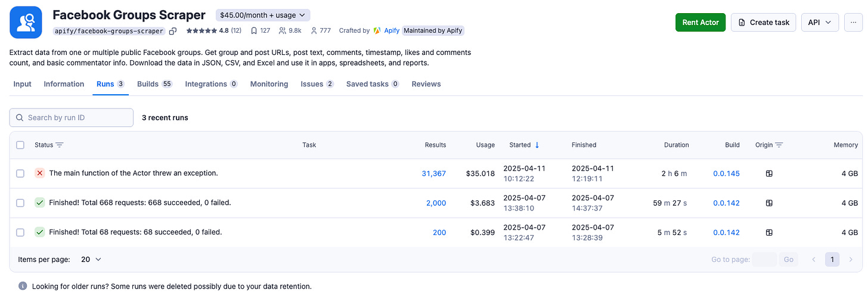Viewport: 868px width, 303px height.
Task: Open results link 200
Action: [439, 233]
